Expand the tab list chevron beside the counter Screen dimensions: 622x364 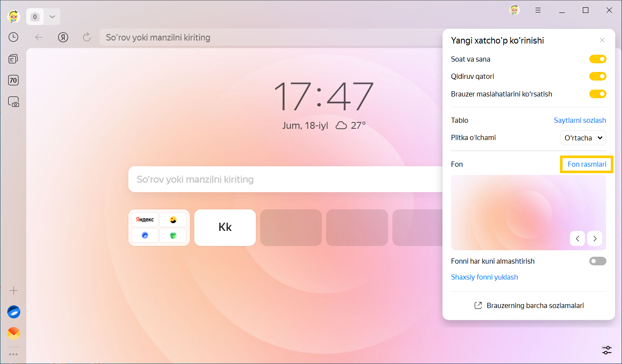click(x=52, y=17)
